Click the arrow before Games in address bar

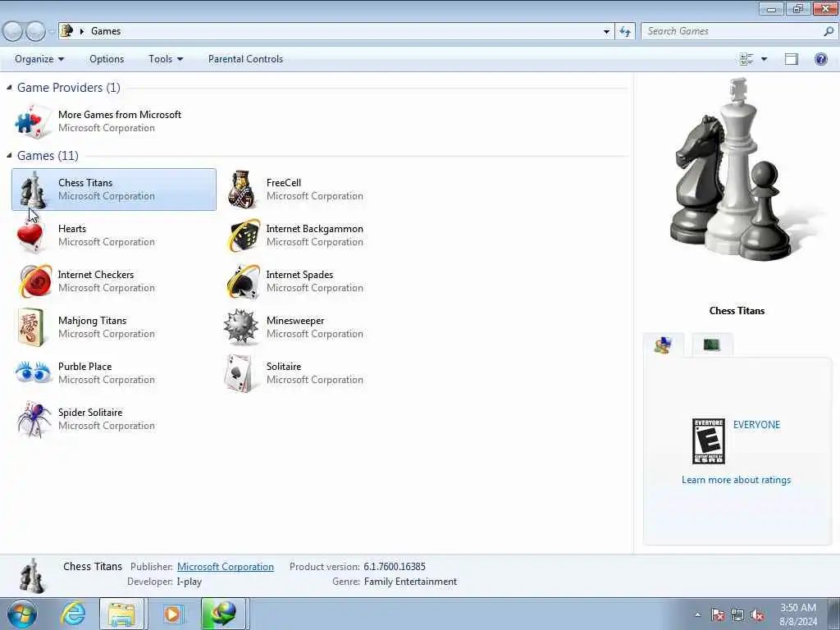pos(82,31)
